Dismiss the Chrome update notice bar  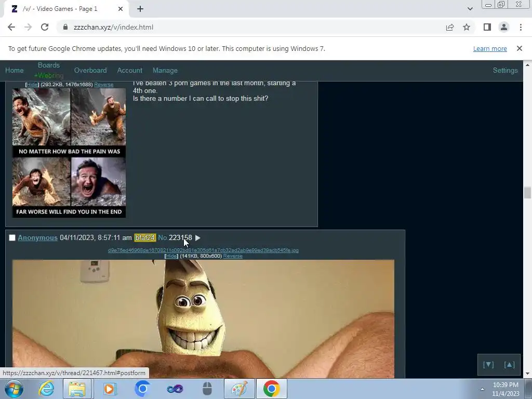click(519, 48)
